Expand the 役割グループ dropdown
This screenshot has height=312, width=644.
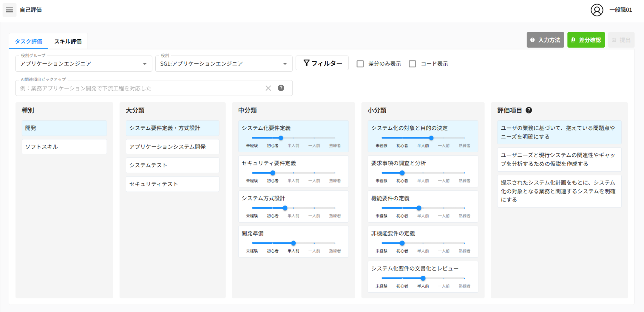pos(84,63)
